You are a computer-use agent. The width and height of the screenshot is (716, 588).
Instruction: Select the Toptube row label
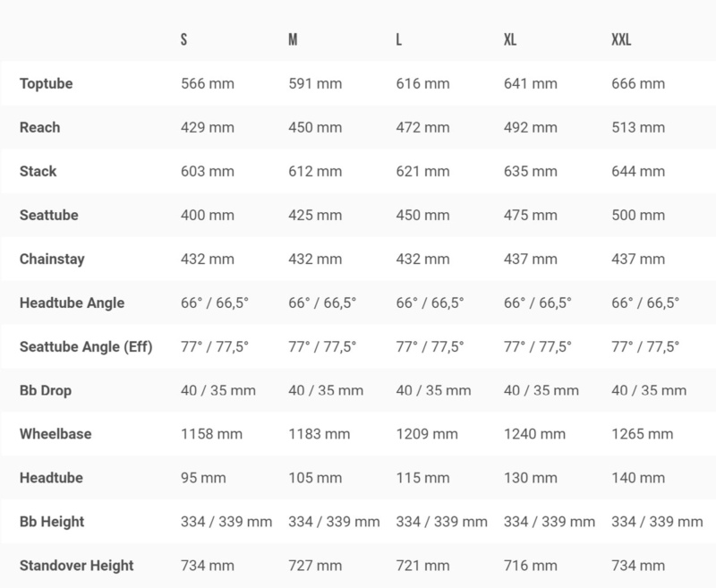(x=46, y=84)
